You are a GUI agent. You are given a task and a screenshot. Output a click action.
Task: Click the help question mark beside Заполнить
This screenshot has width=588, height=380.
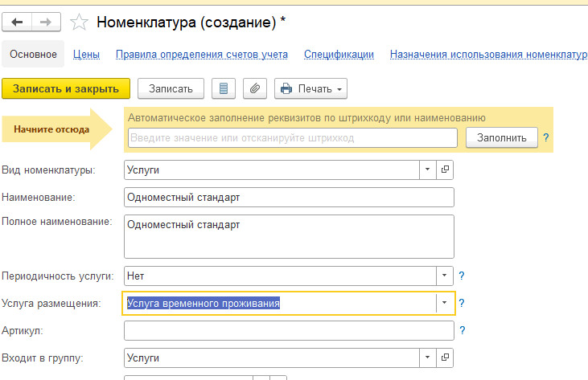546,137
